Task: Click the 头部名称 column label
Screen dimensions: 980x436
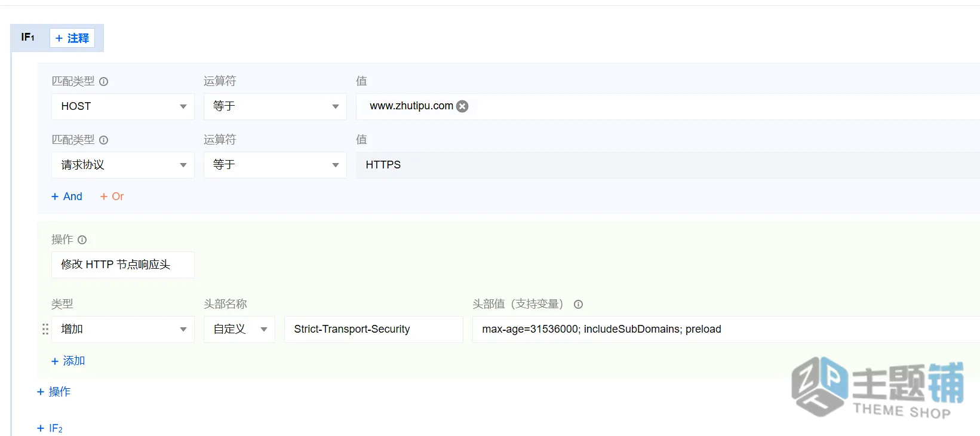Action: click(225, 304)
